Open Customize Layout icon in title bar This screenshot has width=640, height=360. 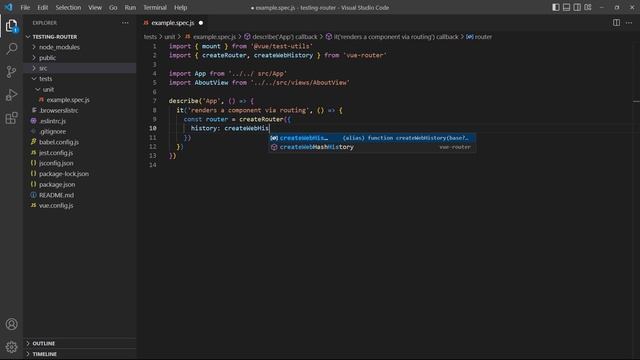[x=588, y=7]
